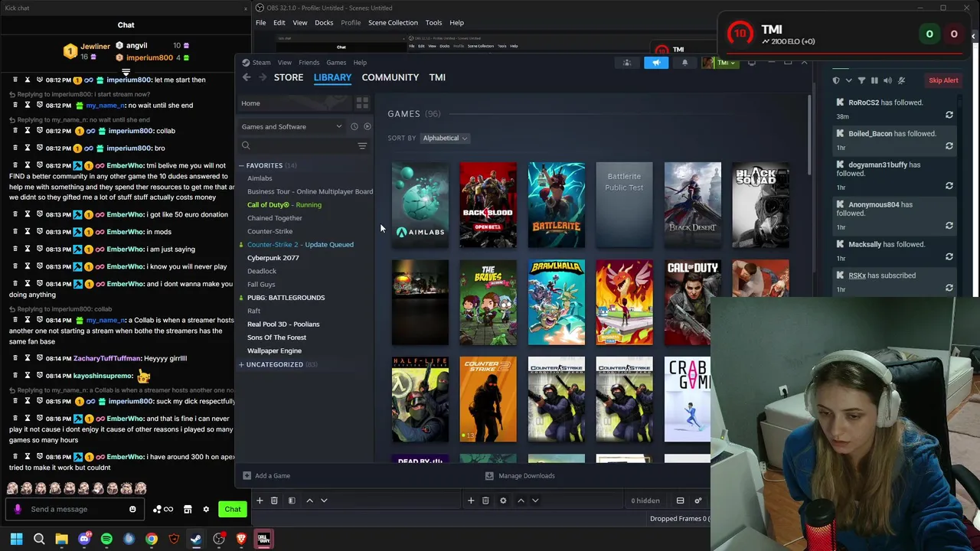
Task: Click the recent activity clock icon in library sidebar
Action: tap(354, 126)
